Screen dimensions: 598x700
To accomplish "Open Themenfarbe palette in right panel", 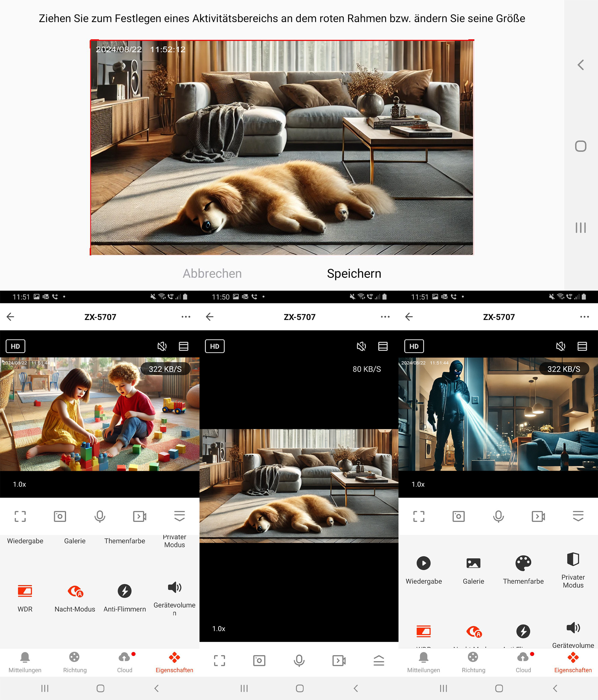I will tap(523, 563).
